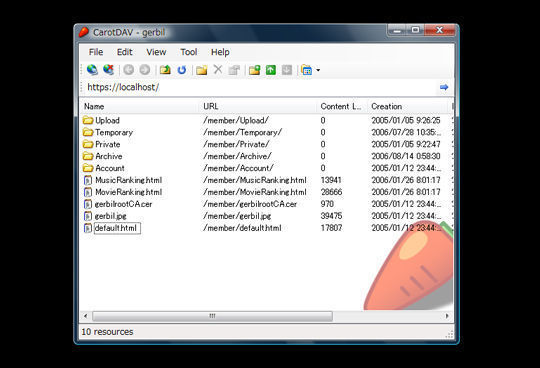This screenshot has height=368, width=540.
Task: Open the Edit menu
Action: pos(125,52)
